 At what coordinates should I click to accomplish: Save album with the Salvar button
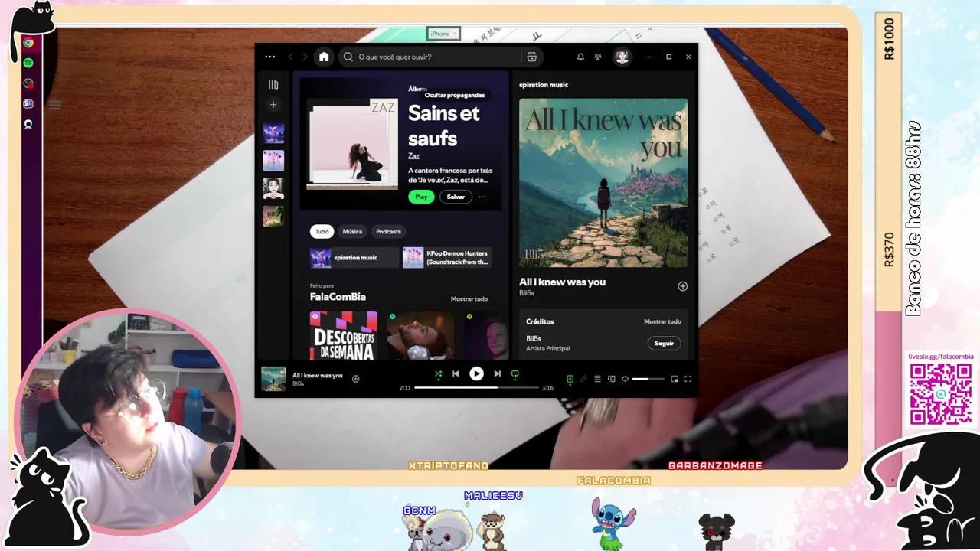click(456, 197)
